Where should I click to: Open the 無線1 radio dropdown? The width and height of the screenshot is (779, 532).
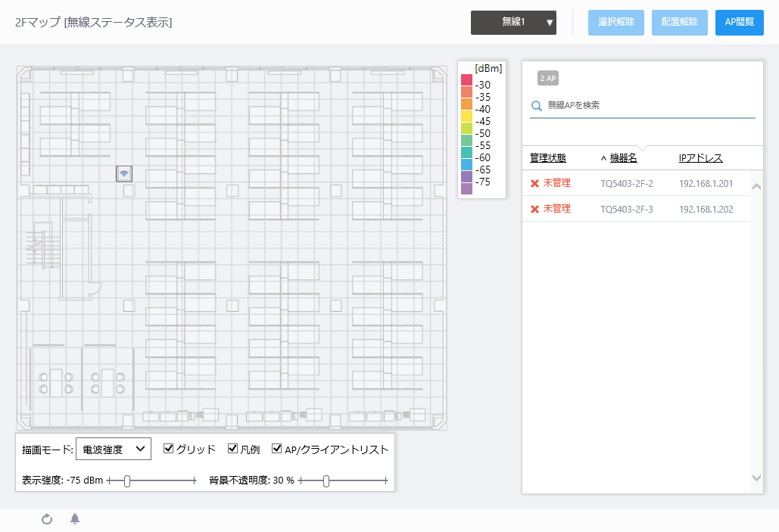514,23
